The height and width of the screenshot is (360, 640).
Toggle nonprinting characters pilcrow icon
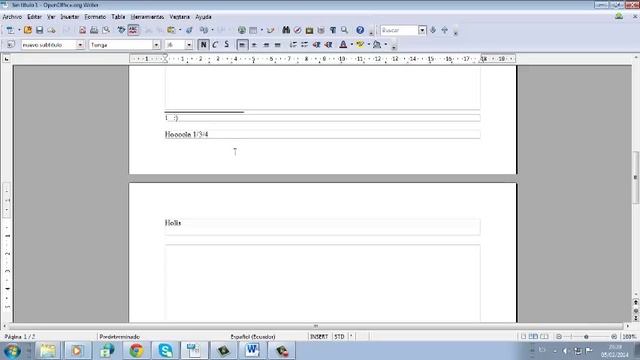pyautogui.click(x=333, y=30)
